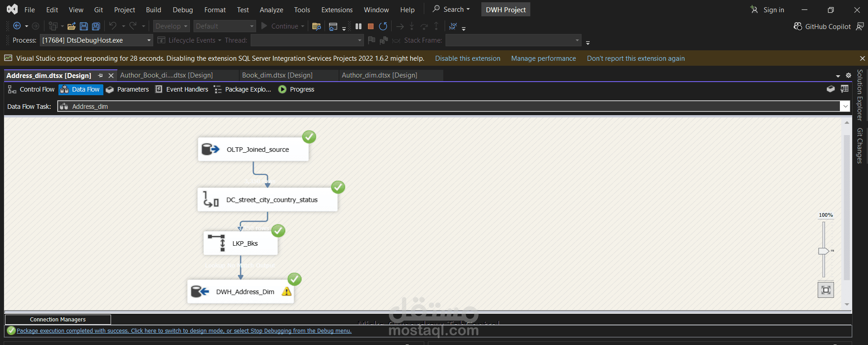Image resolution: width=868 pixels, height=345 pixels.
Task: Click the Continue debugging button
Action: coord(280,26)
